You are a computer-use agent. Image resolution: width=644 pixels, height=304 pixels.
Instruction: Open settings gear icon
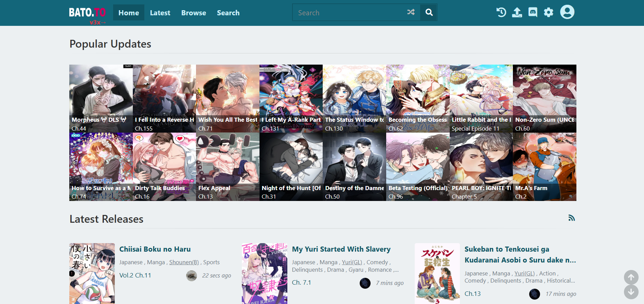[x=549, y=12]
